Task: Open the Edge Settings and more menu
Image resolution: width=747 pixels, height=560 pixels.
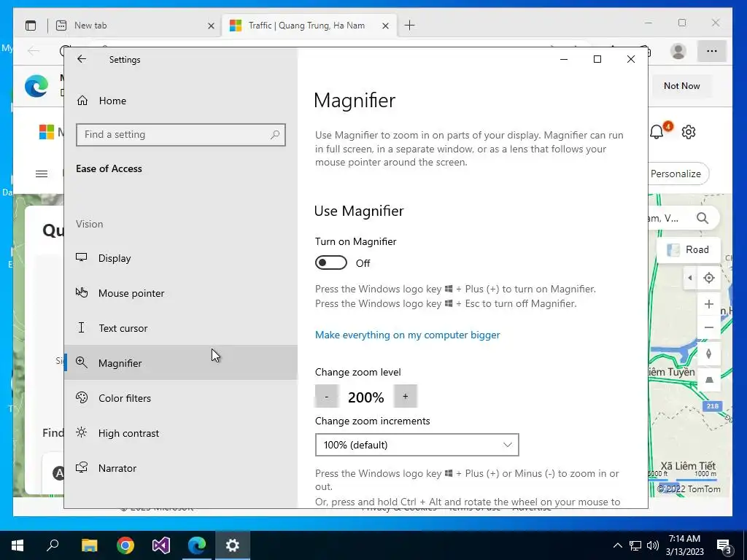Action: pos(712,51)
